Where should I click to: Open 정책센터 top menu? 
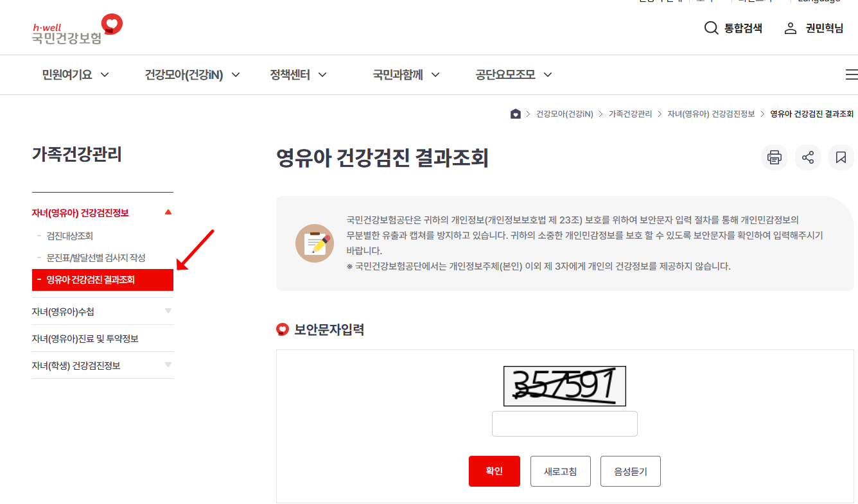pos(290,75)
